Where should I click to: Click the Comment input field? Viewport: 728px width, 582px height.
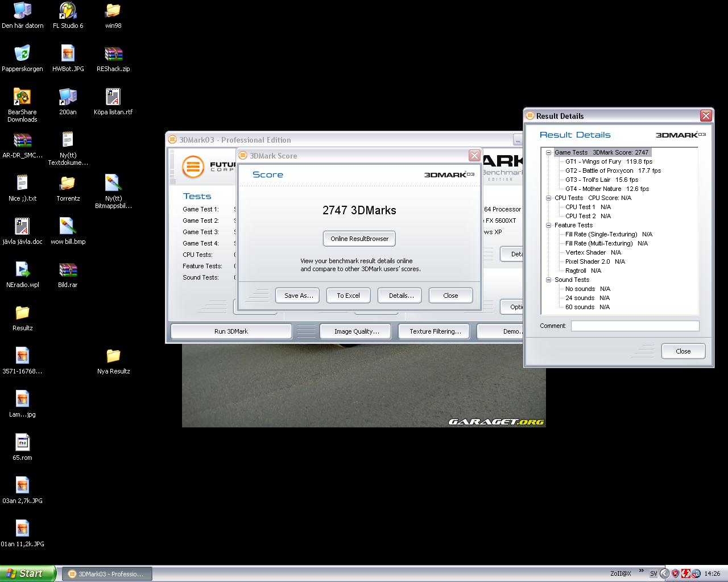[635, 326]
